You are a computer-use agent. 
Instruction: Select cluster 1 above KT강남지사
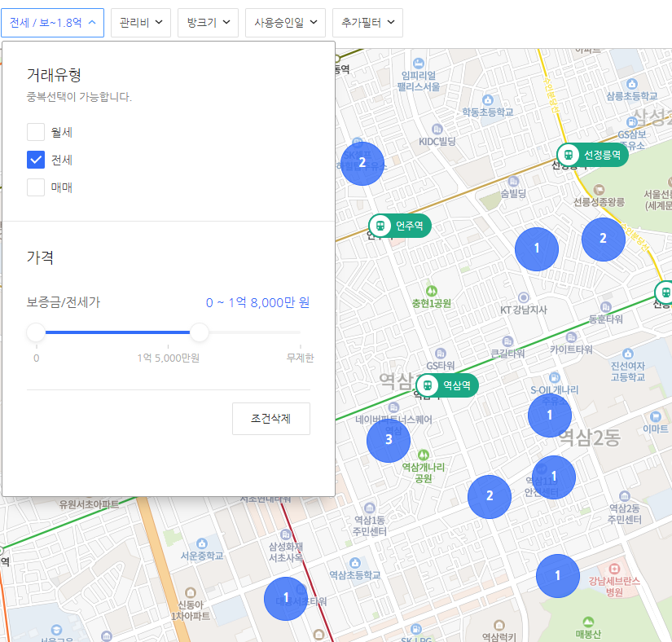537,249
